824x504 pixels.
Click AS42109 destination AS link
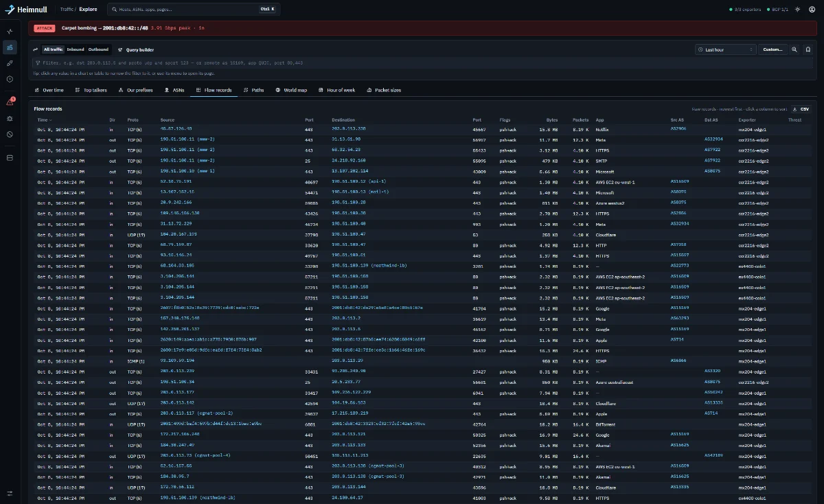coord(713,455)
